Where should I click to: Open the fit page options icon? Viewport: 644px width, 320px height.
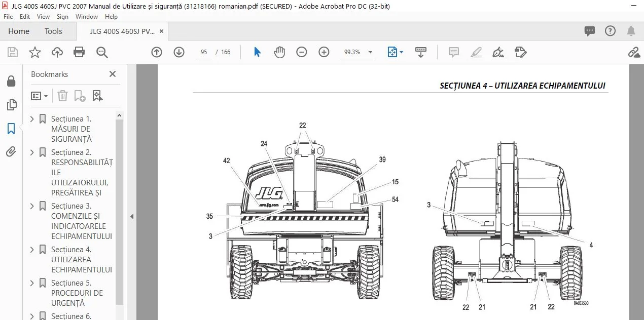pyautogui.click(x=395, y=52)
